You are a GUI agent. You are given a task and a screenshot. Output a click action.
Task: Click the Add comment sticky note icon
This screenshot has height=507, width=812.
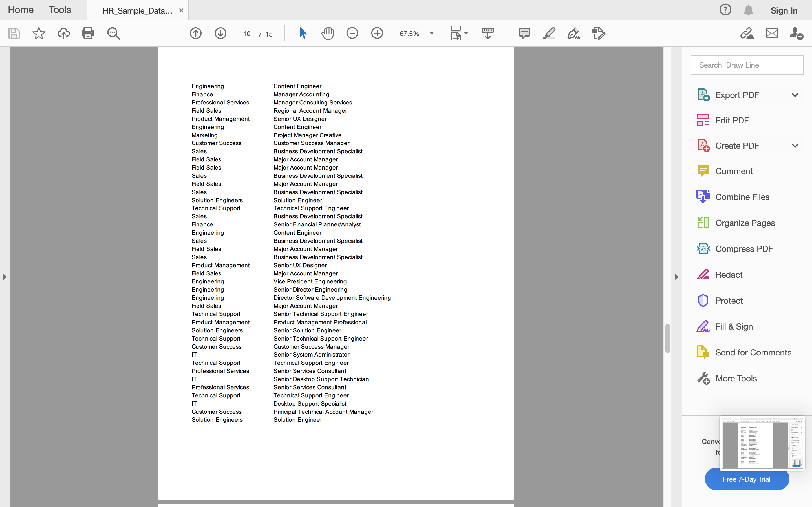point(524,33)
